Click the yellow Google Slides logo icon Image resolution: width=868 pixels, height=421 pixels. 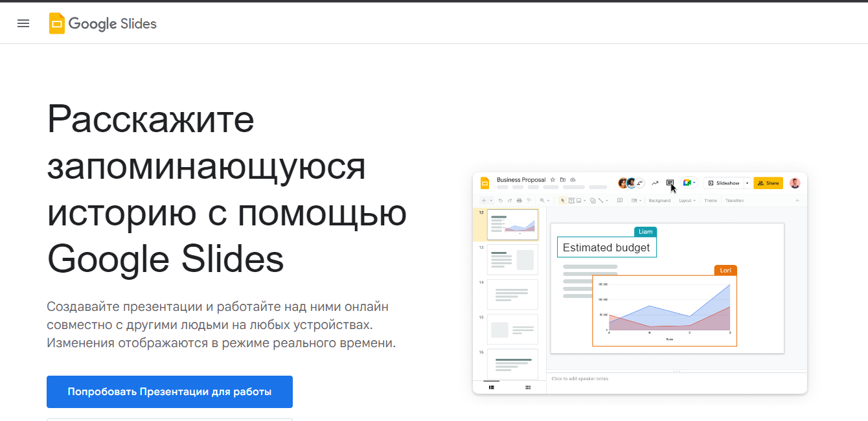(57, 23)
